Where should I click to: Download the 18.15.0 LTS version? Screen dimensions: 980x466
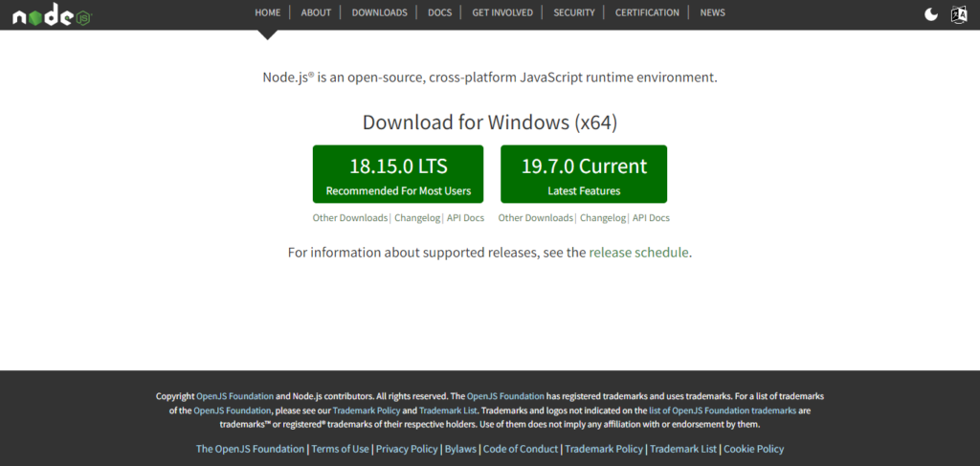coord(398,174)
